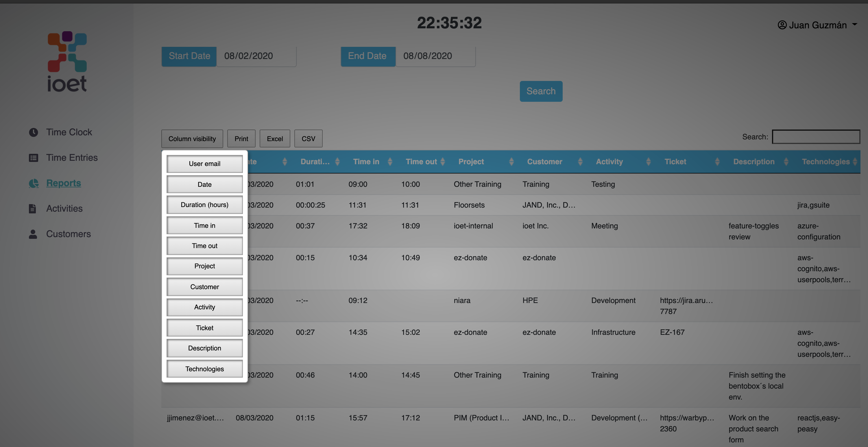Export the table with the Excel button
This screenshot has height=447, width=868.
[275, 139]
